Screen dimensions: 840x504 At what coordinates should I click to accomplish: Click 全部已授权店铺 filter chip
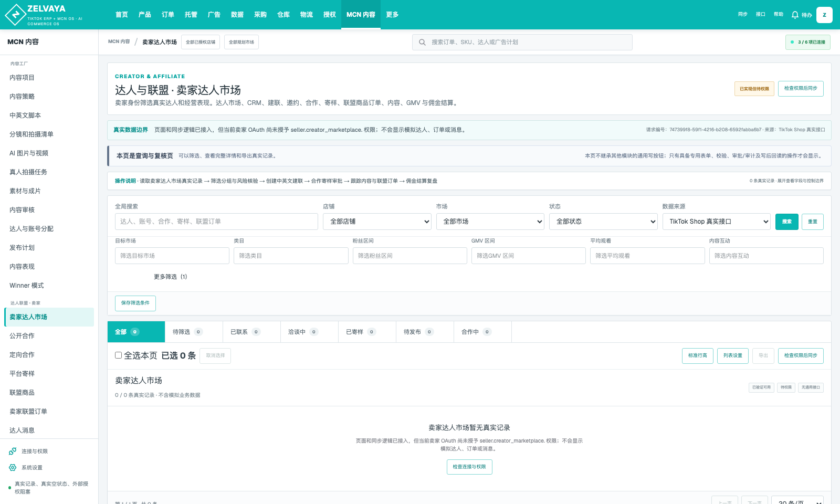coord(201,42)
